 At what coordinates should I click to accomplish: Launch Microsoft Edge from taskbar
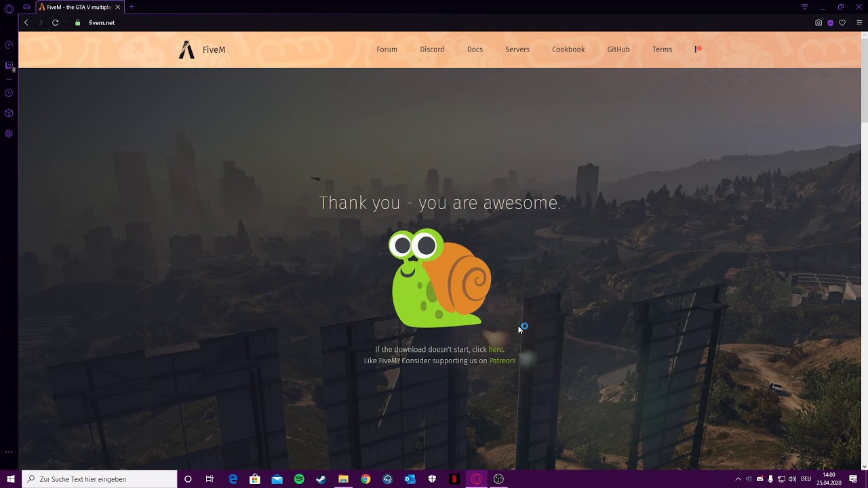point(233,479)
